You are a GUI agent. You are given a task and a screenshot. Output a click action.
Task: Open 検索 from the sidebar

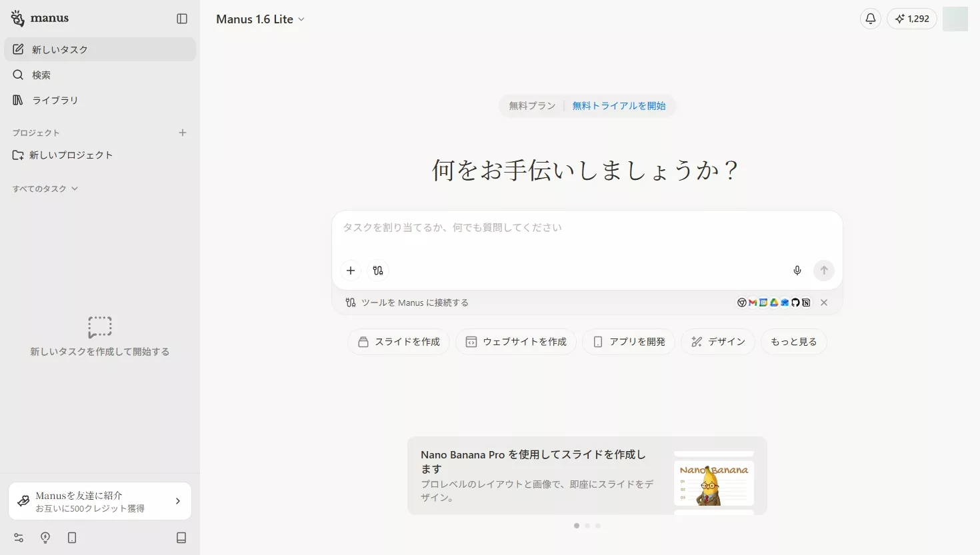click(40, 75)
